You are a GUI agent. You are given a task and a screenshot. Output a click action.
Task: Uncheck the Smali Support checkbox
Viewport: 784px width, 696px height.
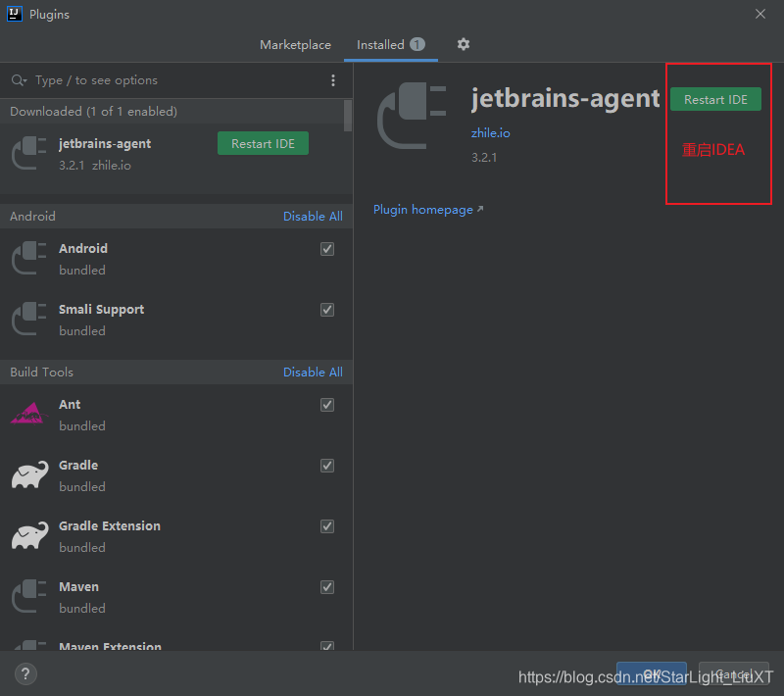pyautogui.click(x=327, y=310)
